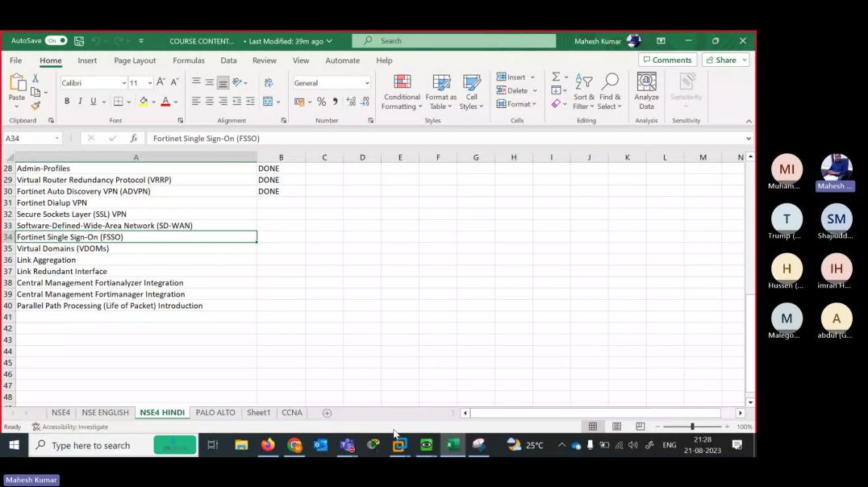Open File Explorer from the taskbar
868x487 pixels.
coord(241,445)
